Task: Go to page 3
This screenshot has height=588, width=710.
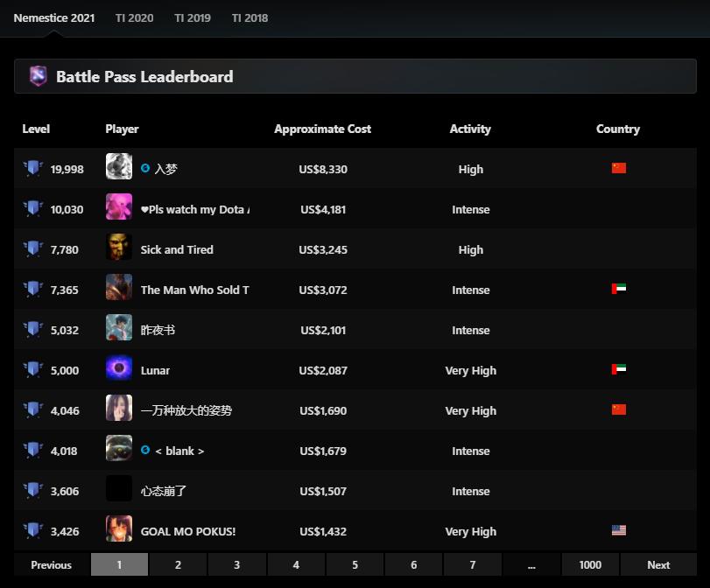Action: (x=237, y=564)
